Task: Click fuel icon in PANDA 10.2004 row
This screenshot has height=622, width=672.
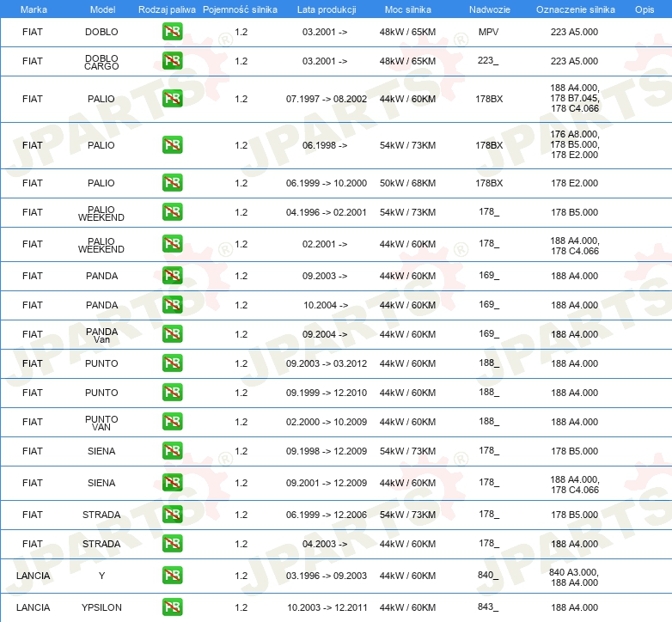Action: 172,305
